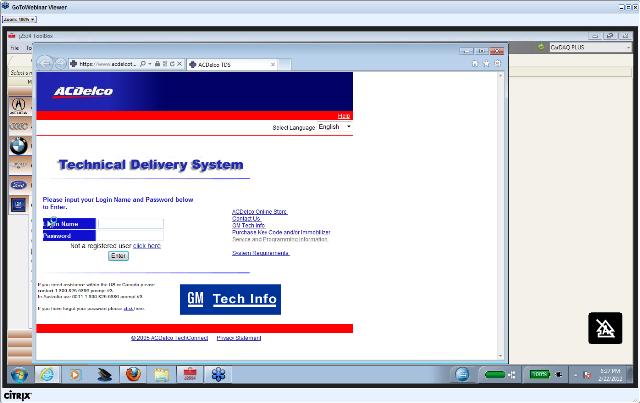Screen dimensions: 640x403
Task: Open the File menu in toolbox window
Action: click(15, 48)
